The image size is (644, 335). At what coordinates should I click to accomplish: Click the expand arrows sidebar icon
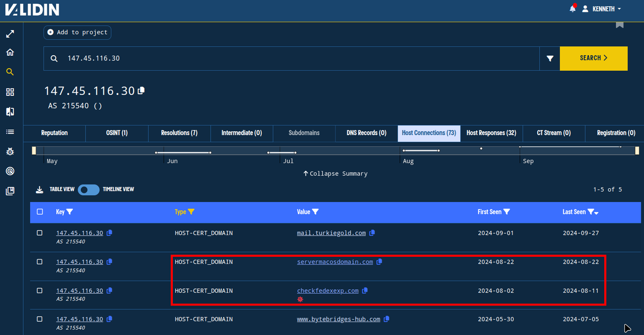10,34
